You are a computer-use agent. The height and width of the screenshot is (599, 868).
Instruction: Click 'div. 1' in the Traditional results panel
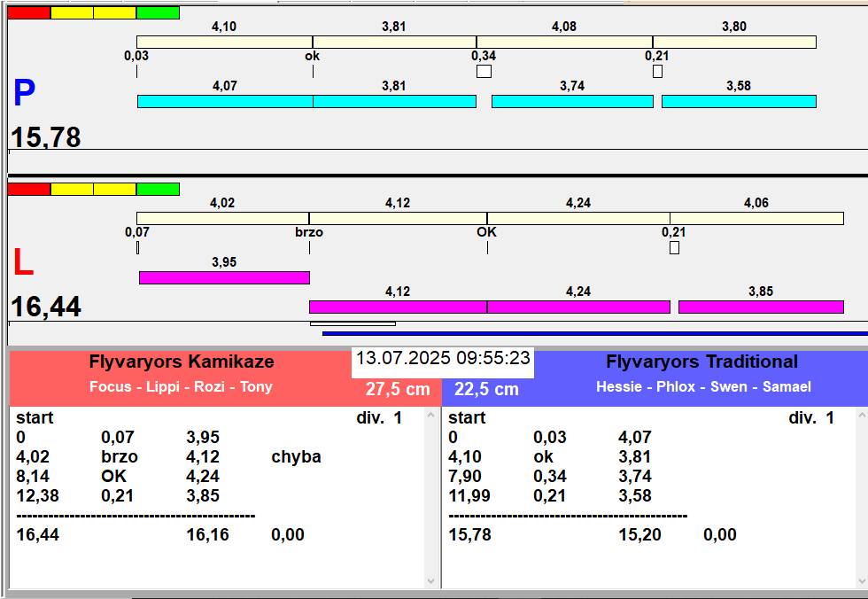(811, 417)
